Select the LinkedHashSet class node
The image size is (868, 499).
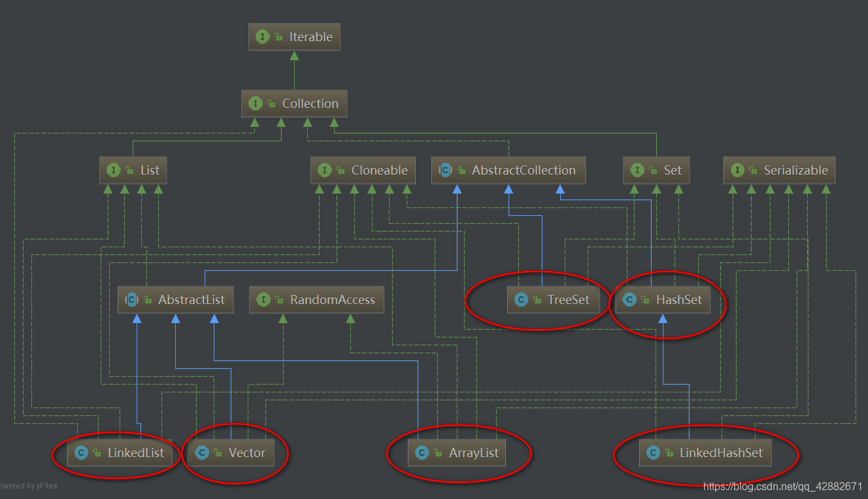[705, 453]
